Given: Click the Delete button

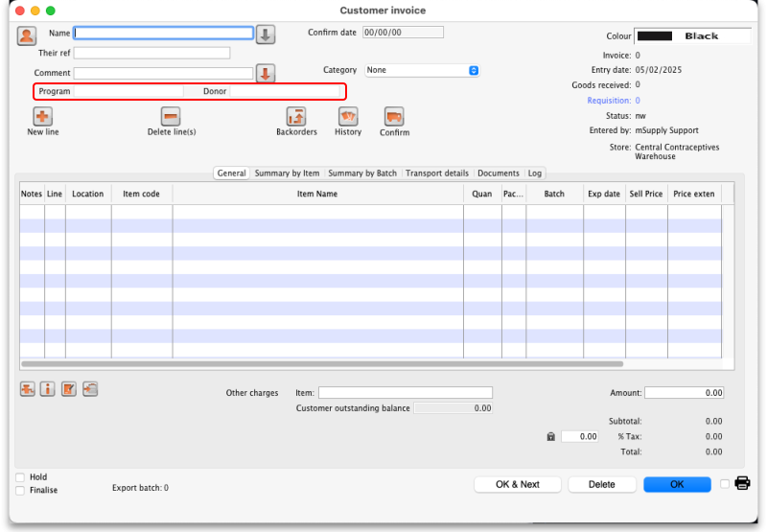Looking at the screenshot, I should [x=601, y=484].
